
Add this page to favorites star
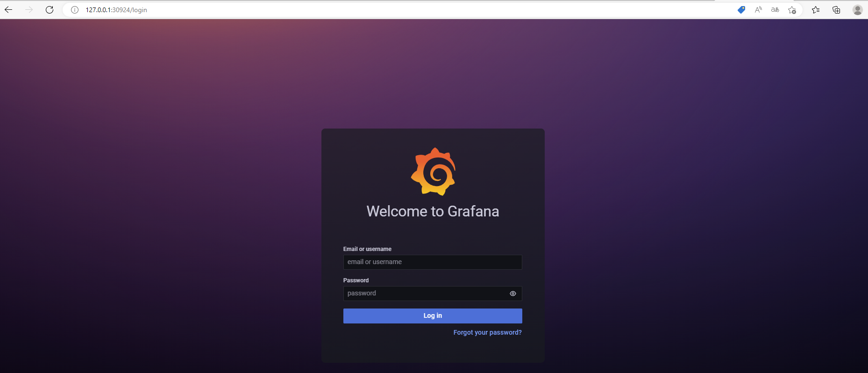pyautogui.click(x=792, y=10)
